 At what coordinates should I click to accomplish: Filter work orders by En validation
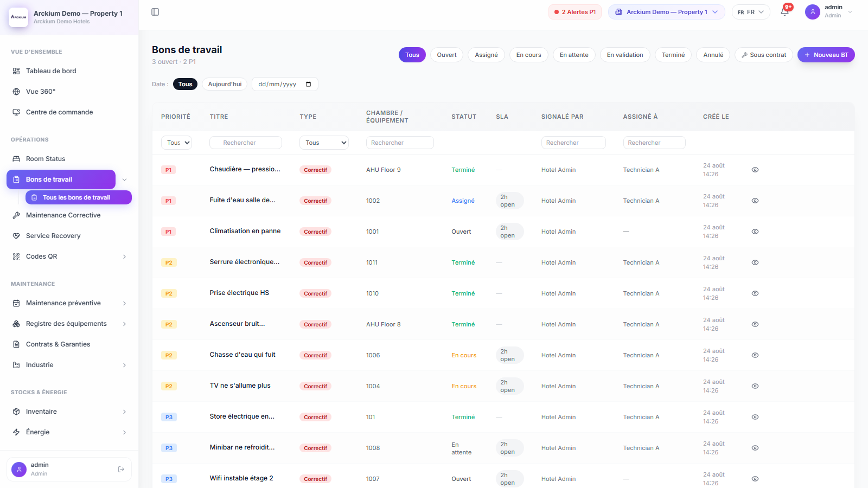click(x=625, y=55)
